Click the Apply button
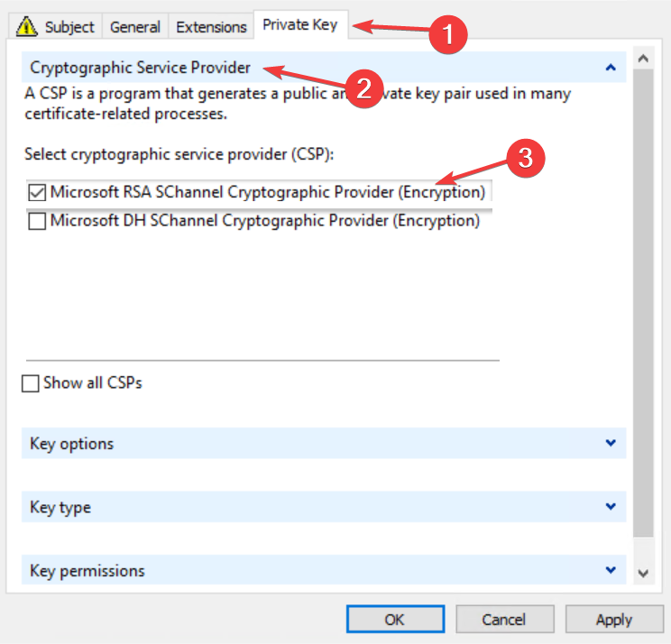 pyautogui.click(x=613, y=620)
